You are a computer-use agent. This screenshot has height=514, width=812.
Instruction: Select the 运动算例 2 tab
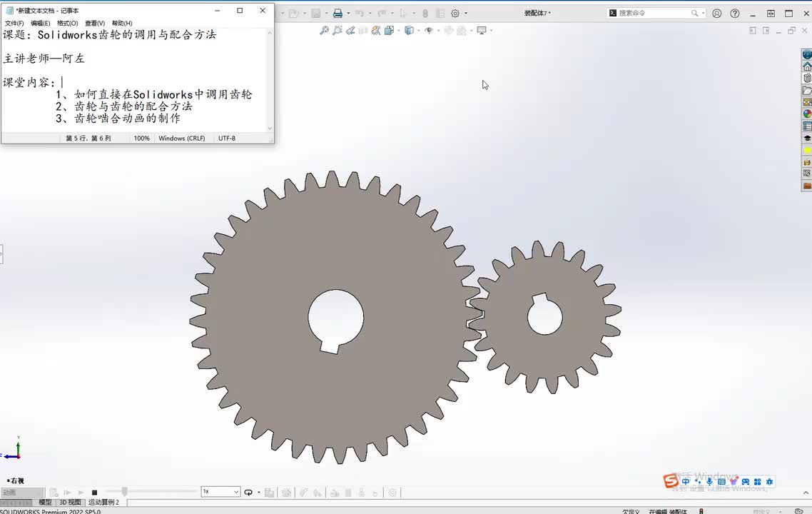[x=103, y=502]
